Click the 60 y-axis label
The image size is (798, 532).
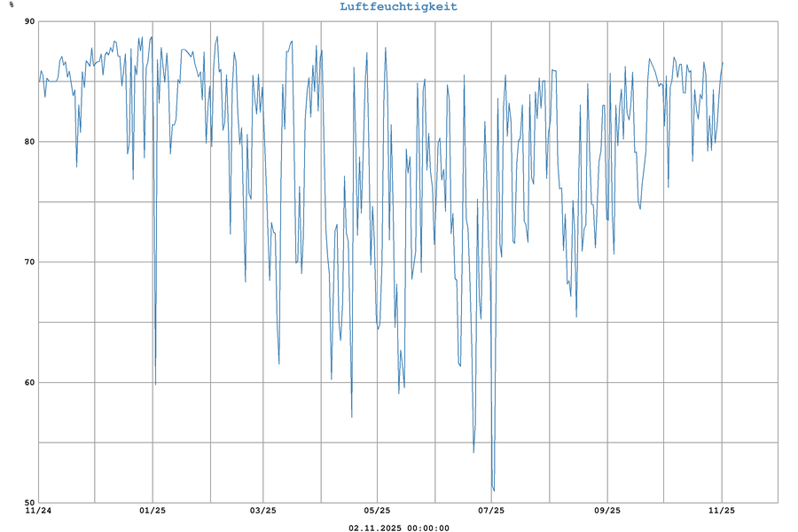(29, 383)
